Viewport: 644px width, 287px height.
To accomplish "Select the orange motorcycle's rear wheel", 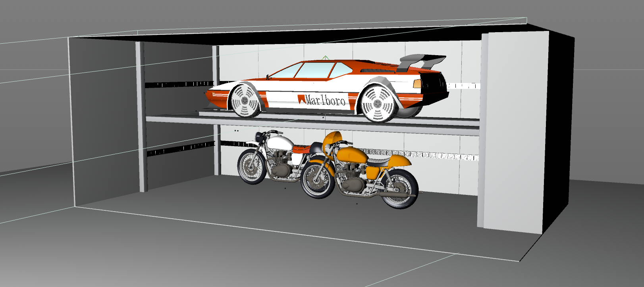I will coord(399,189).
